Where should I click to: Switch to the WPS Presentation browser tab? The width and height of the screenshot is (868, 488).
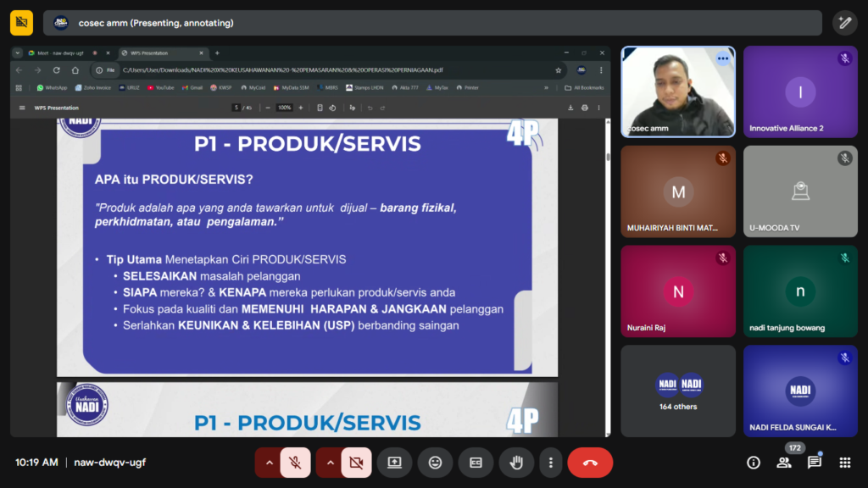pos(161,53)
